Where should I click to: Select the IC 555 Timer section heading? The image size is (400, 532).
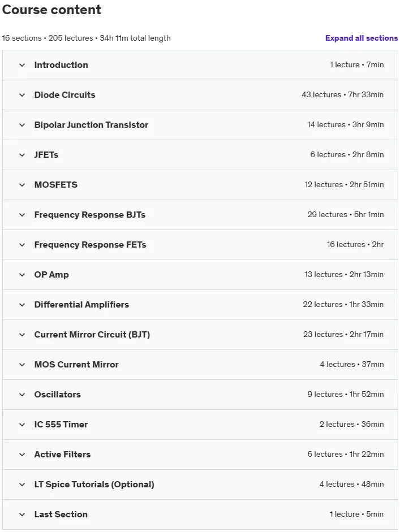coord(61,425)
